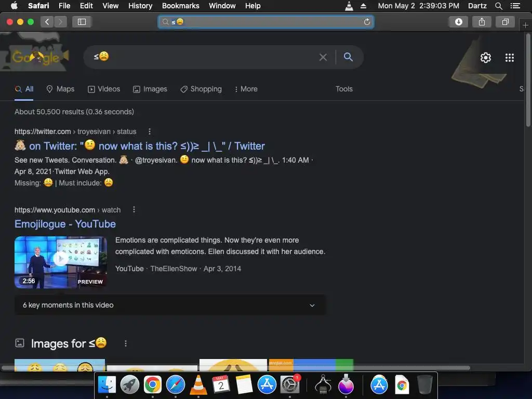Show the Safari sidebar
The height and width of the screenshot is (399, 532).
[x=82, y=22]
